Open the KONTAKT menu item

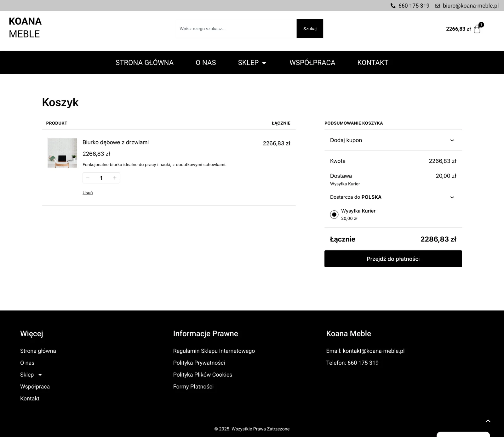[x=373, y=63]
